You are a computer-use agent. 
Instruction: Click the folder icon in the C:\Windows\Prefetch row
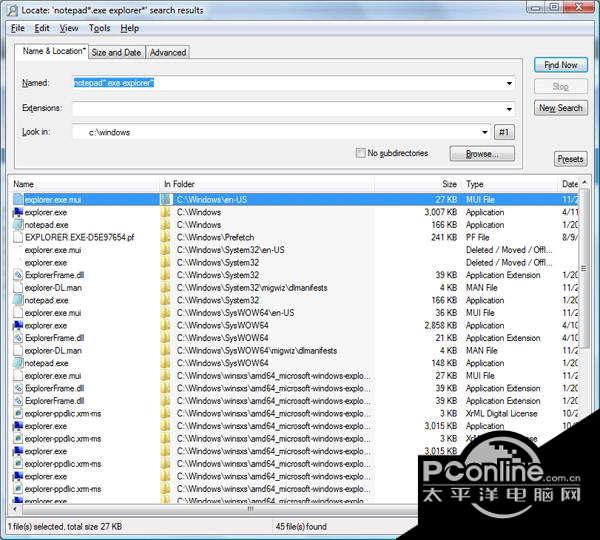click(x=166, y=237)
